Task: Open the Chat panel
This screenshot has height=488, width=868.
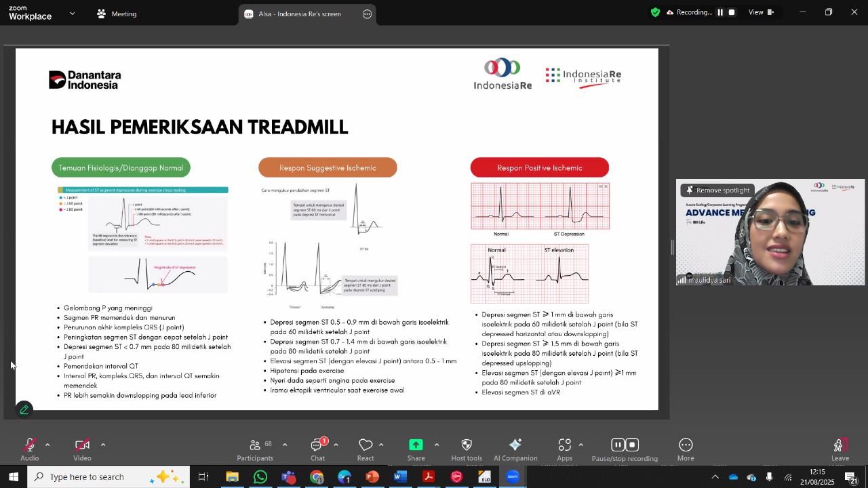Action: pyautogui.click(x=317, y=445)
